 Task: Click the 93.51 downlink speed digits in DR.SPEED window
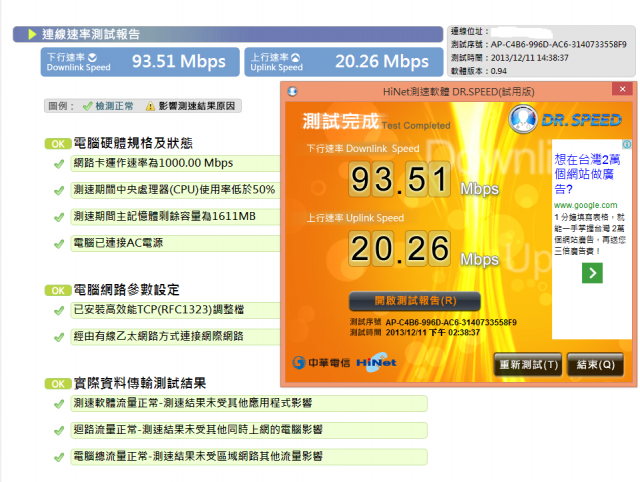[399, 179]
